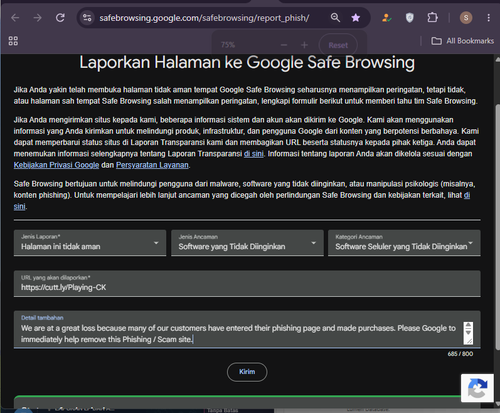Click the reCAPTCHA badge

(x=477, y=388)
